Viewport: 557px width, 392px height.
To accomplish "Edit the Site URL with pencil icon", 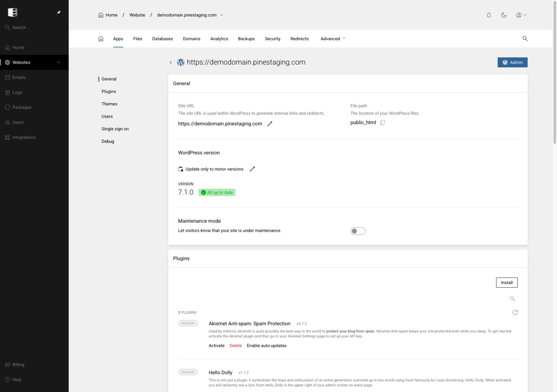I will (x=270, y=124).
